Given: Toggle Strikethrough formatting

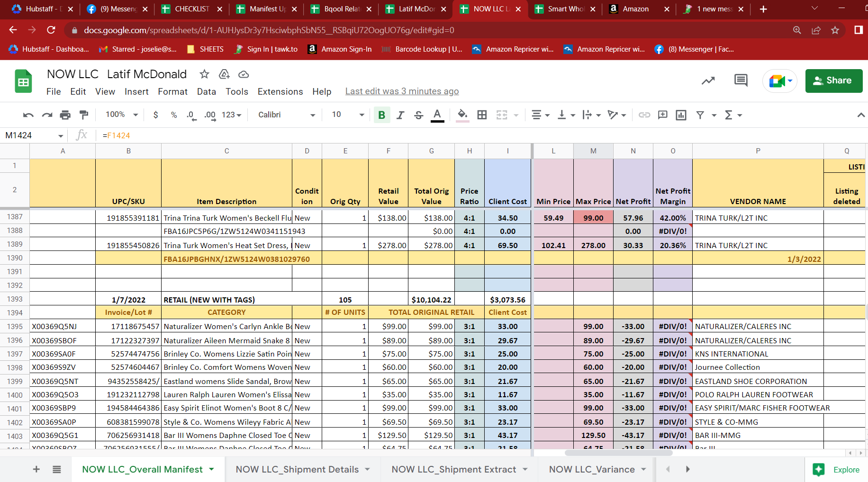Looking at the screenshot, I should pos(418,115).
